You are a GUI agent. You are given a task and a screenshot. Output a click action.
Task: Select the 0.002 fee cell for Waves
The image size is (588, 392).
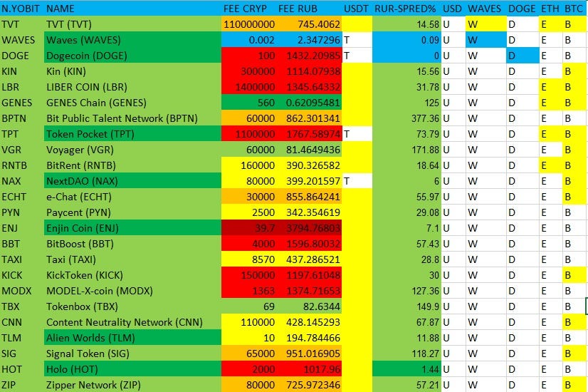(248, 40)
